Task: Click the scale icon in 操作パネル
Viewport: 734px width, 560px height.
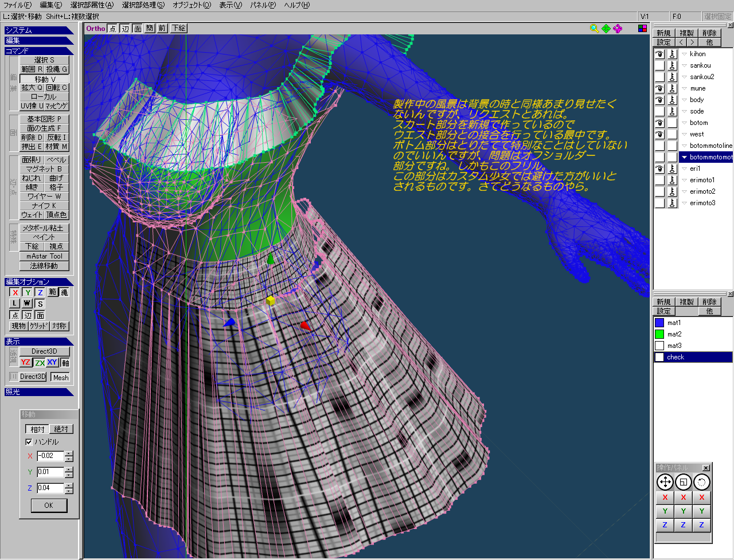Action: [683, 482]
